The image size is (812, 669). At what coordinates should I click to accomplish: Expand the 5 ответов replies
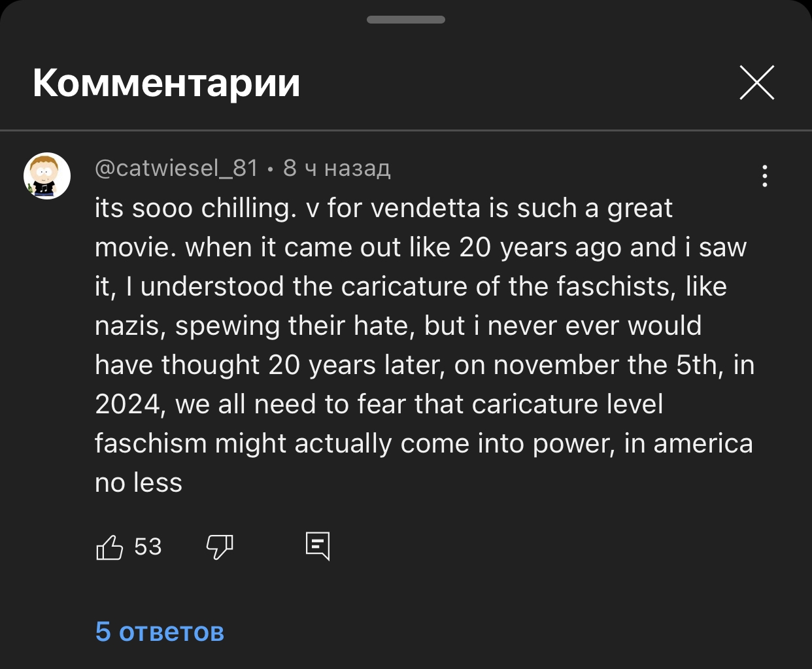[x=160, y=632]
